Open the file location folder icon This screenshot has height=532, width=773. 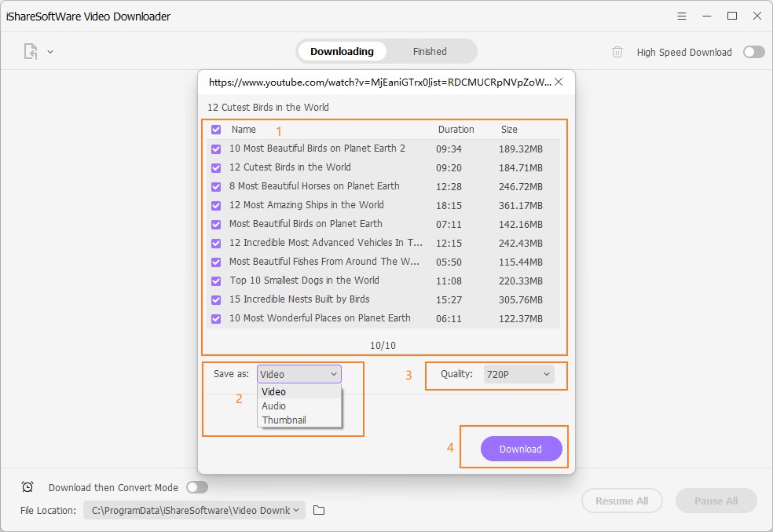[x=319, y=511]
